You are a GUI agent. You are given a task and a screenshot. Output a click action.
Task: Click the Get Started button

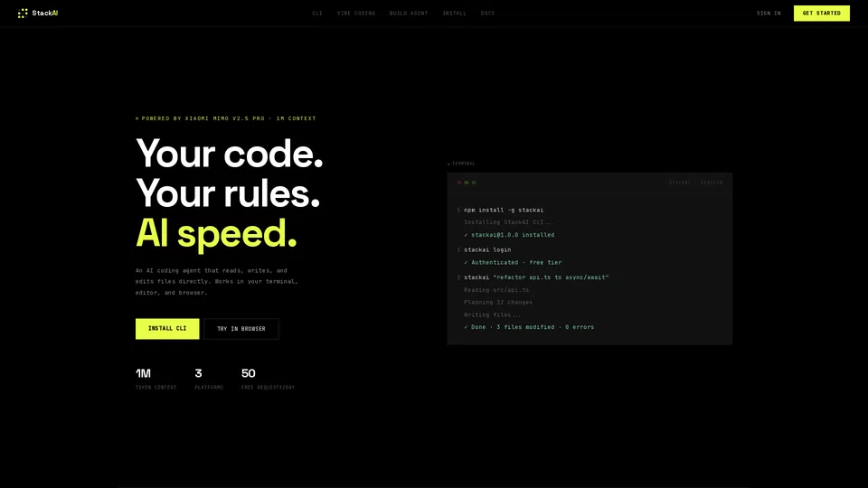tap(822, 14)
